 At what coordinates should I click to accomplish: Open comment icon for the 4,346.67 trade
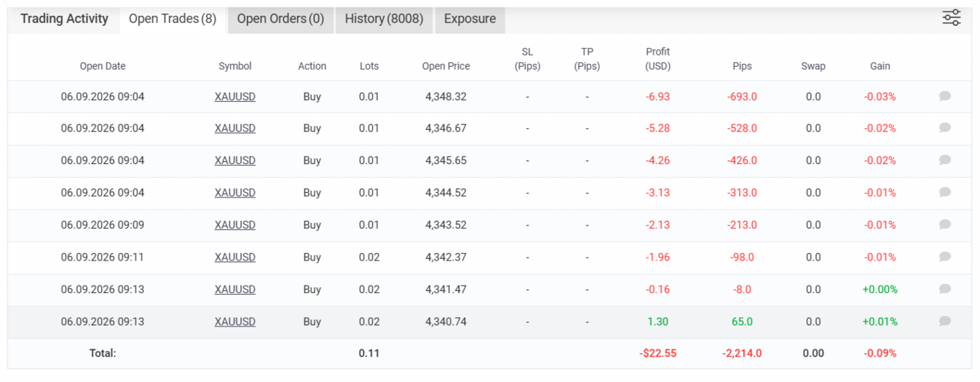(x=945, y=128)
